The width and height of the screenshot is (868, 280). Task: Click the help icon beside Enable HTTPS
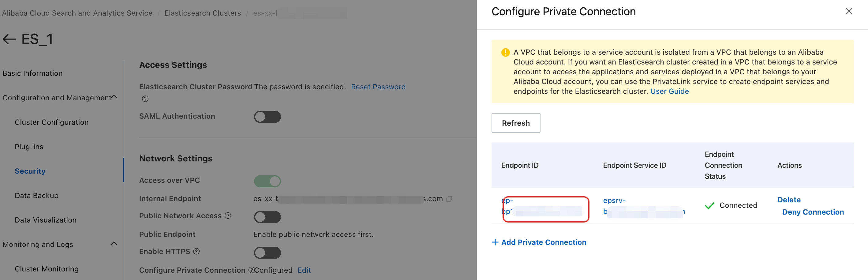tap(196, 251)
